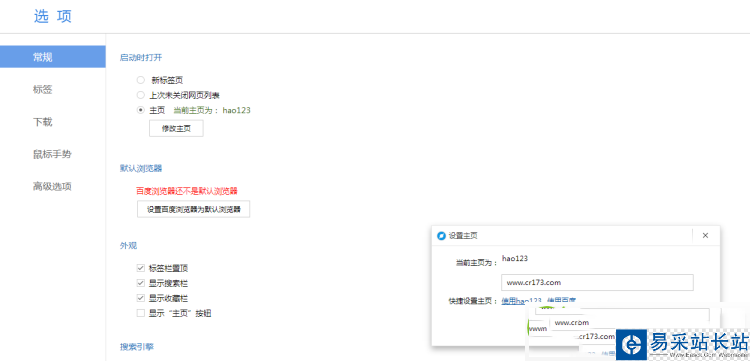Click the Baidu browser logo in 设置主页 title bar
Image resolution: width=750 pixels, height=361 pixels.
click(441, 236)
